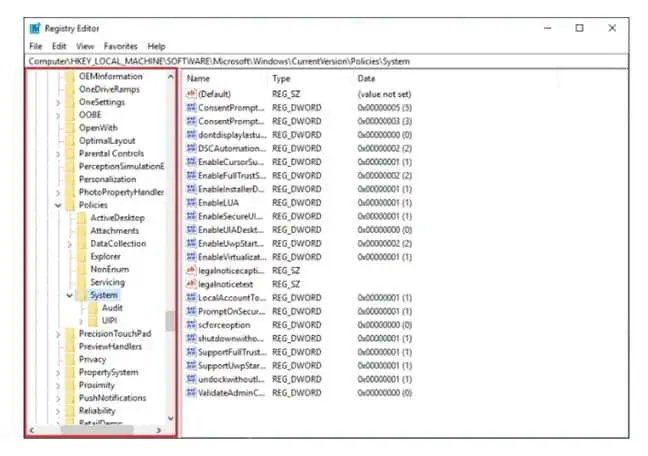This screenshot has height=456, width=648.
Task: Select the SupportFullTrust... value name
Action: point(232,352)
